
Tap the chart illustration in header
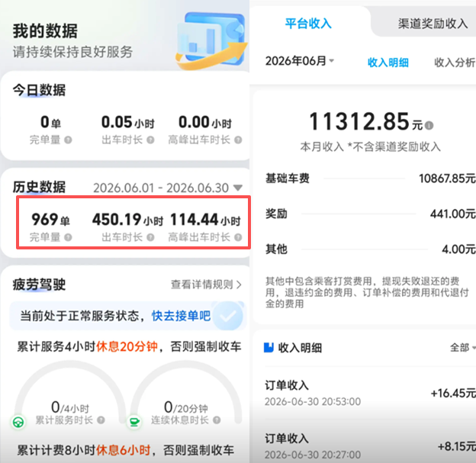(x=212, y=40)
